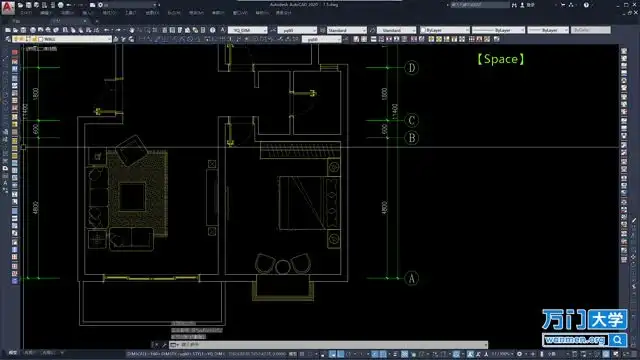Viewport: 640px width, 360px height.
Task: Open the Autodesk App Store cart icon
Action: coord(563,5)
